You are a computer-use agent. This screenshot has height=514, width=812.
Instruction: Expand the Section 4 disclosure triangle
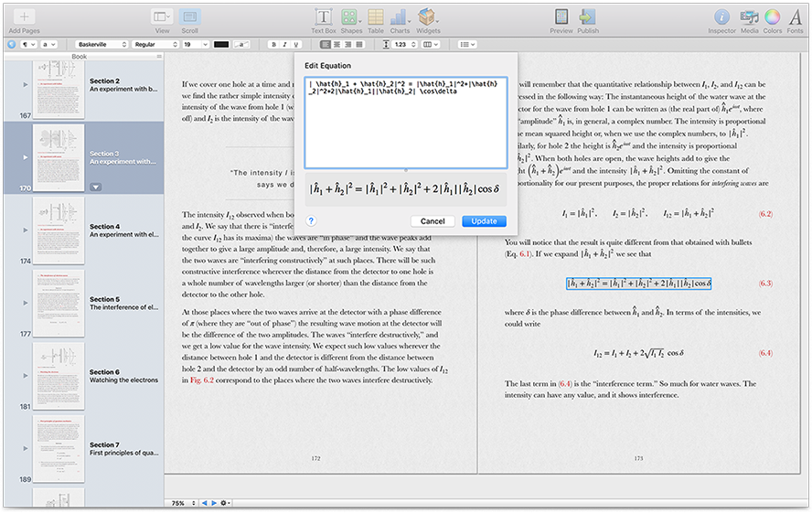(25, 230)
